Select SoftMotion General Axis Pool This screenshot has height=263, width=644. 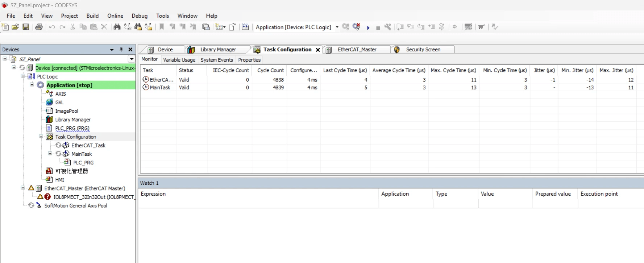click(76, 205)
